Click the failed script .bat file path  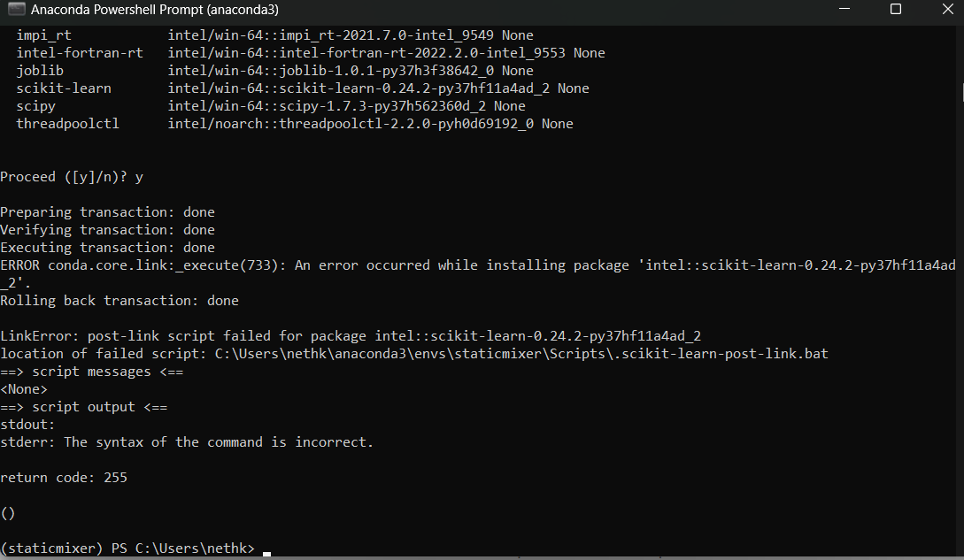click(521, 354)
